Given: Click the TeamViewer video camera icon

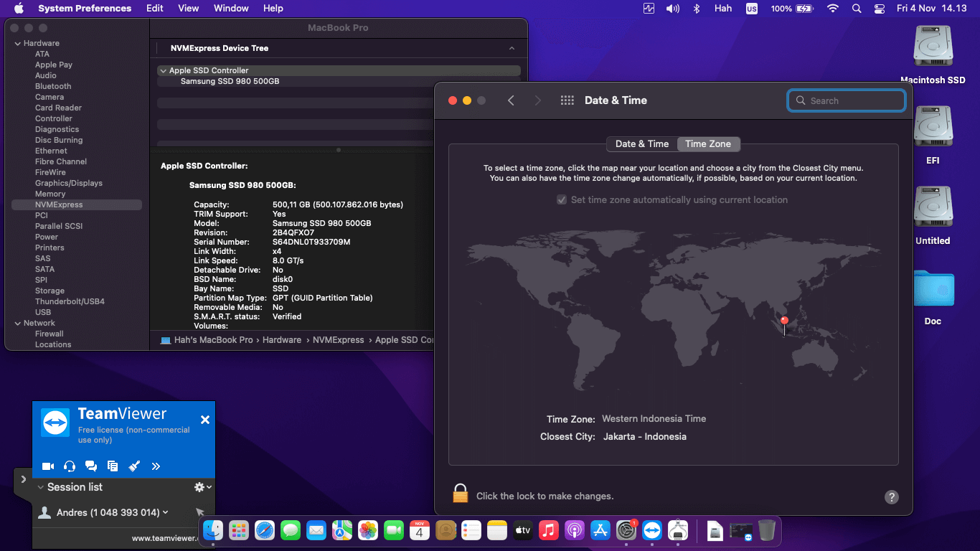Looking at the screenshot, I should pos(48,466).
